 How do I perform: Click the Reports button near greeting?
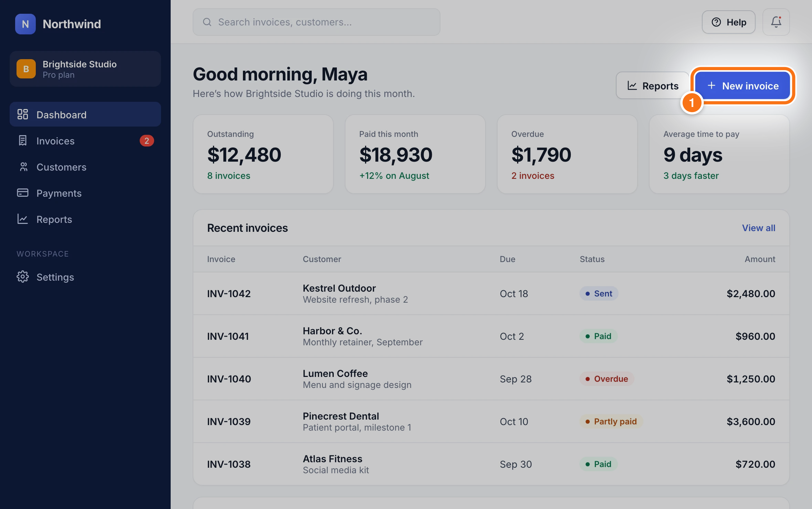pyautogui.click(x=653, y=85)
